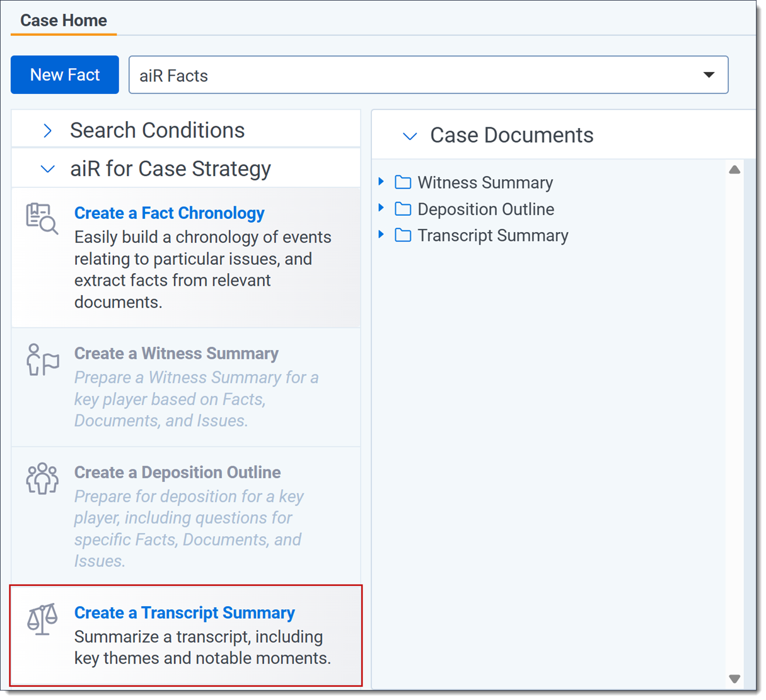Viewport: 766px width, 700px height.
Task: Click the scrollbar up arrow
Action: (734, 169)
